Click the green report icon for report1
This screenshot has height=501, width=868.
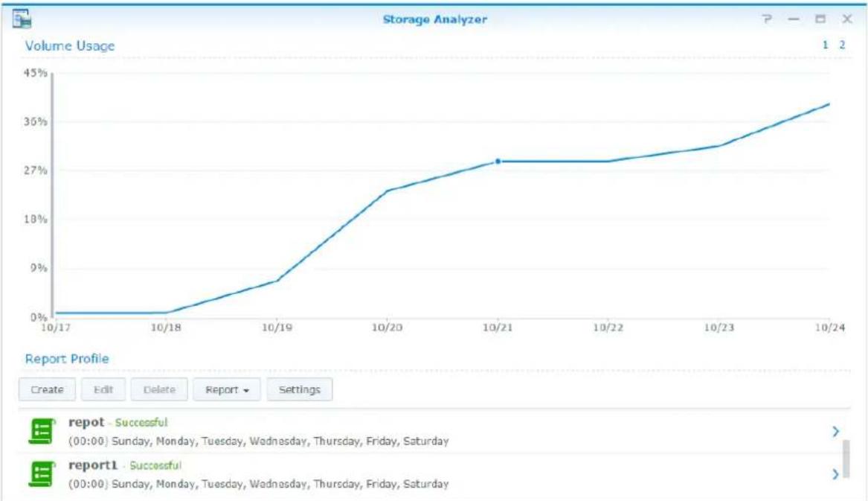point(42,474)
